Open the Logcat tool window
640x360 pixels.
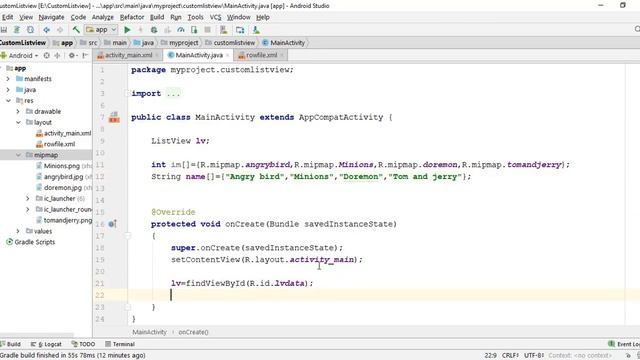pyautogui.click(x=46, y=344)
